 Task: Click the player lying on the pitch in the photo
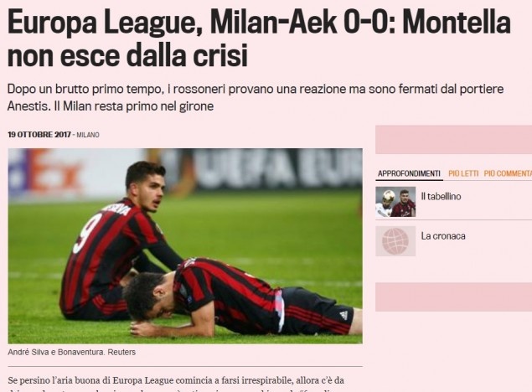pos(241,297)
